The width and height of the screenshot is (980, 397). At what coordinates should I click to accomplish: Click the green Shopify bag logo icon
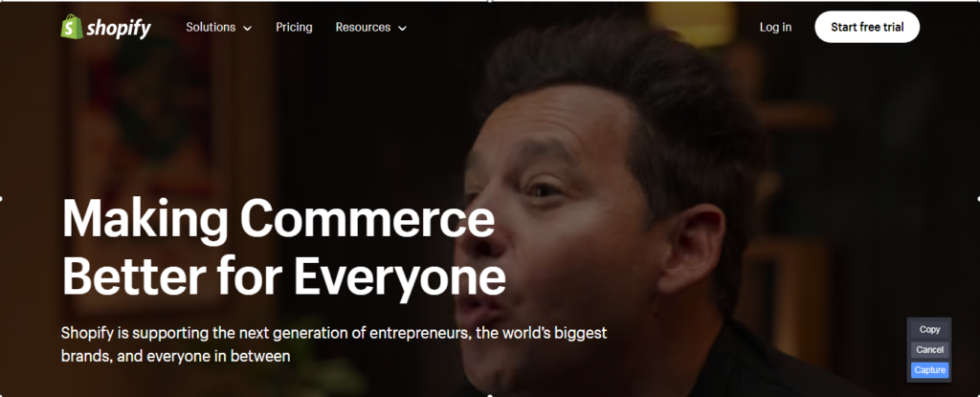pyautogui.click(x=72, y=27)
